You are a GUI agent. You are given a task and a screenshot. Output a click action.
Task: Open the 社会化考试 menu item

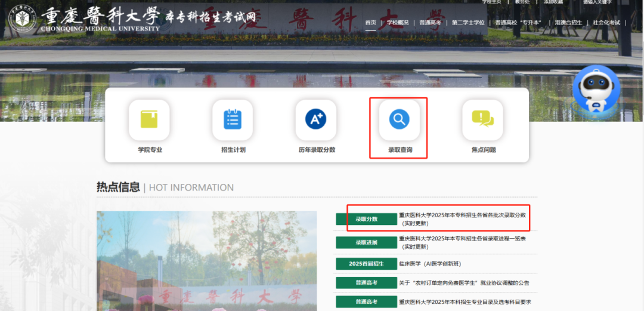point(606,23)
